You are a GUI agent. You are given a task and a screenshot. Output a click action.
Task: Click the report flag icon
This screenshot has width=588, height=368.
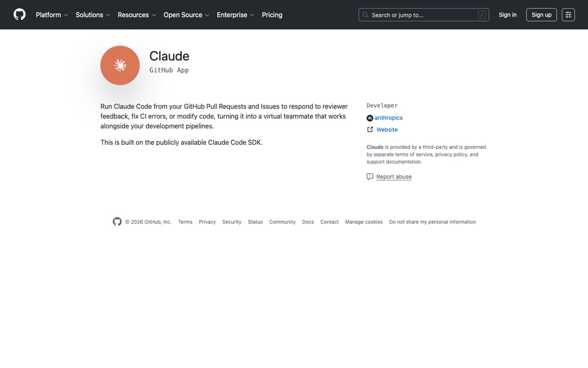(x=370, y=177)
